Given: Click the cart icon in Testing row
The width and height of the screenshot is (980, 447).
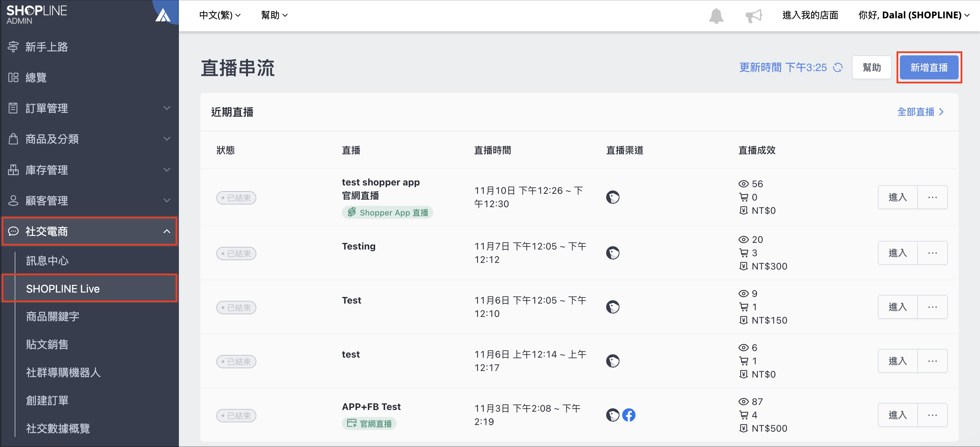Looking at the screenshot, I should point(743,253).
